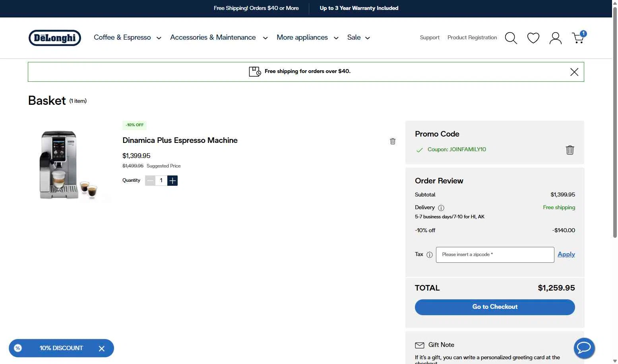The width and height of the screenshot is (618, 364).
Task: Click the Tax info icon
Action: click(430, 255)
